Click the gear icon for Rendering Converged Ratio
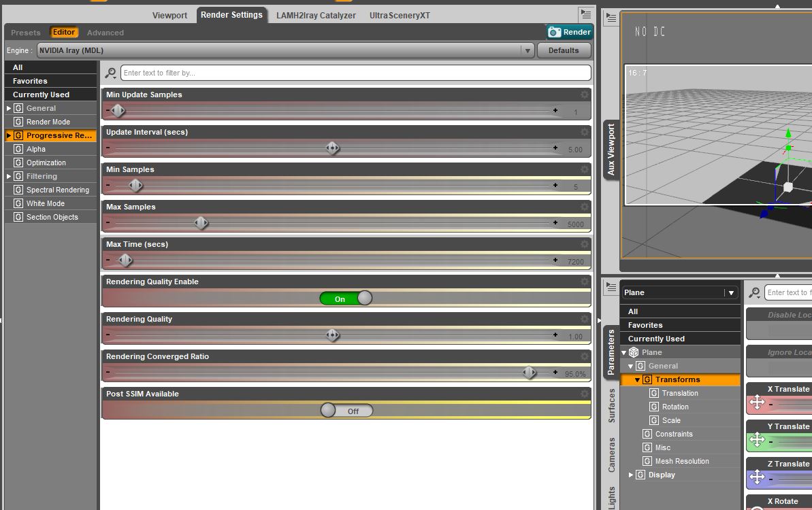Viewport: 812px width, 510px height. pyautogui.click(x=585, y=356)
